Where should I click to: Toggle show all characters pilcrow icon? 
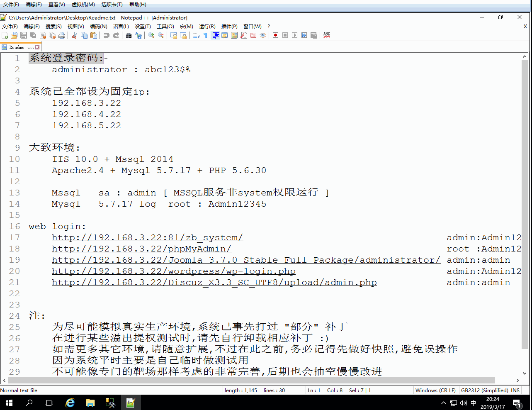pyautogui.click(x=205, y=35)
